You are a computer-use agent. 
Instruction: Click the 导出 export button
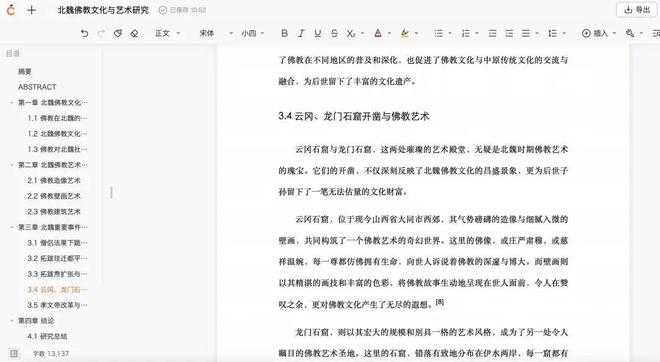click(x=637, y=10)
